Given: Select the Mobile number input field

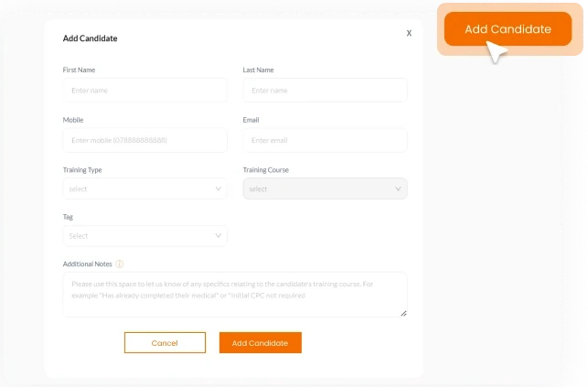Looking at the screenshot, I should click(x=144, y=140).
